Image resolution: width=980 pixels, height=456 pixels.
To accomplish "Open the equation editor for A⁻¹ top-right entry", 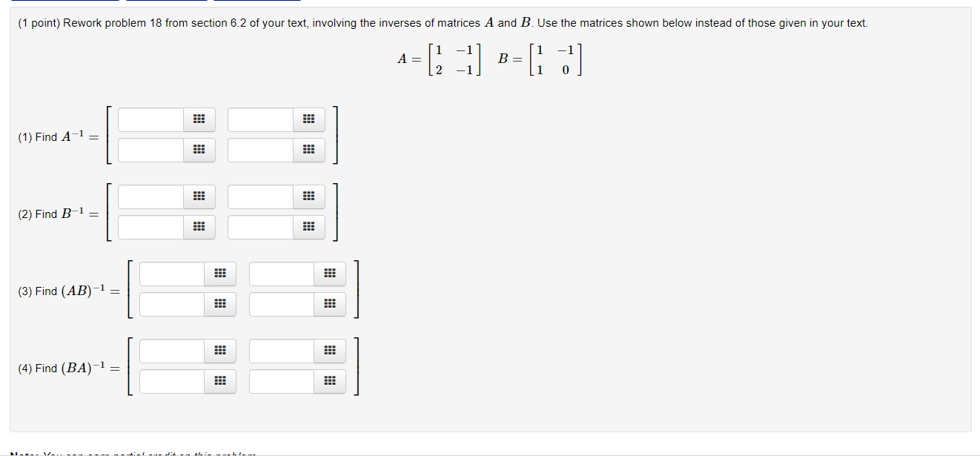I will coord(308,119).
